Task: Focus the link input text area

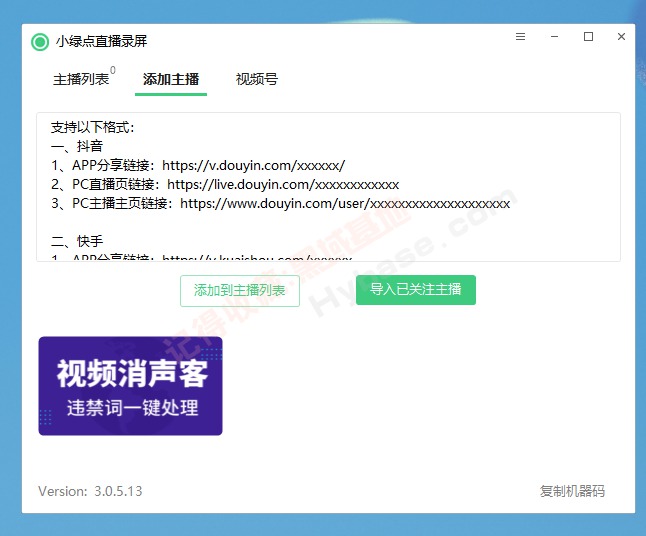Action: click(328, 187)
